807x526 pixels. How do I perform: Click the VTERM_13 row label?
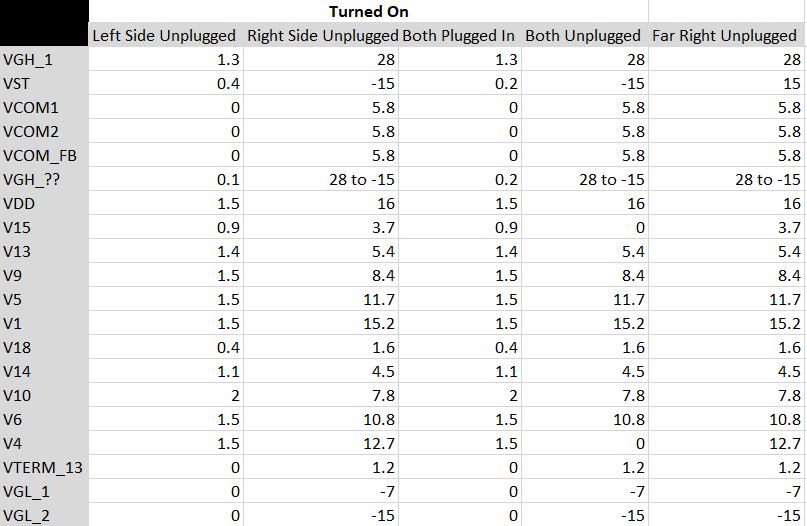coord(44,467)
